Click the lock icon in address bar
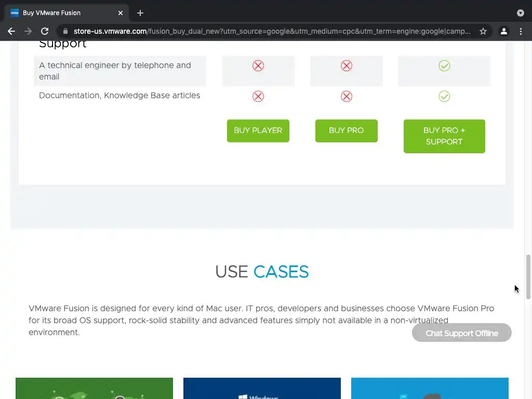532x399 pixels. tap(65, 31)
